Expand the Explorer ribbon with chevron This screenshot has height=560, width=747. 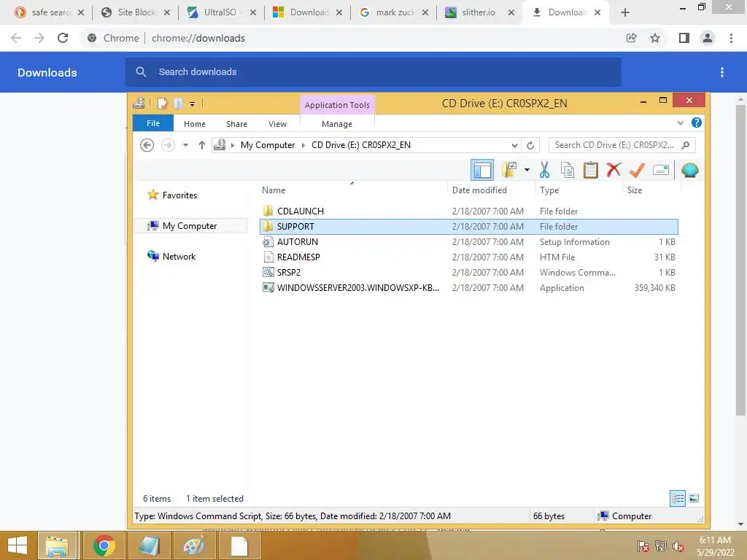(681, 122)
